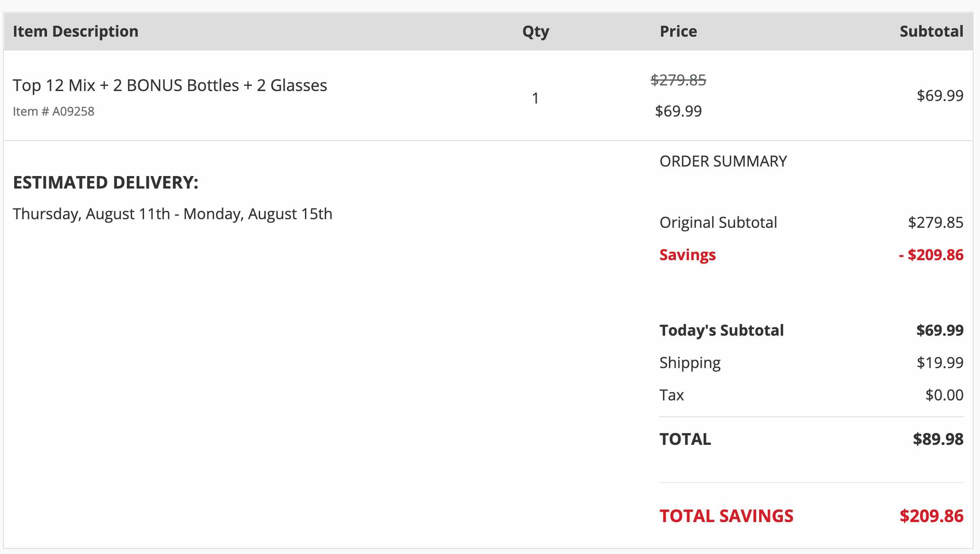This screenshot has width=980, height=554.
Task: Click the Tax amount $0.00
Action: [x=944, y=395]
